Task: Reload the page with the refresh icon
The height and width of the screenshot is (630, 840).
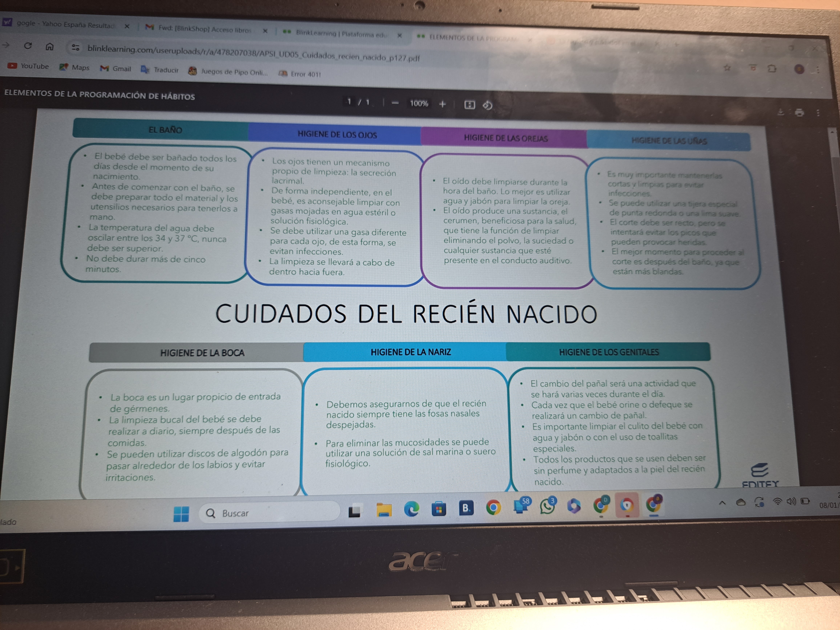Action: point(28,46)
